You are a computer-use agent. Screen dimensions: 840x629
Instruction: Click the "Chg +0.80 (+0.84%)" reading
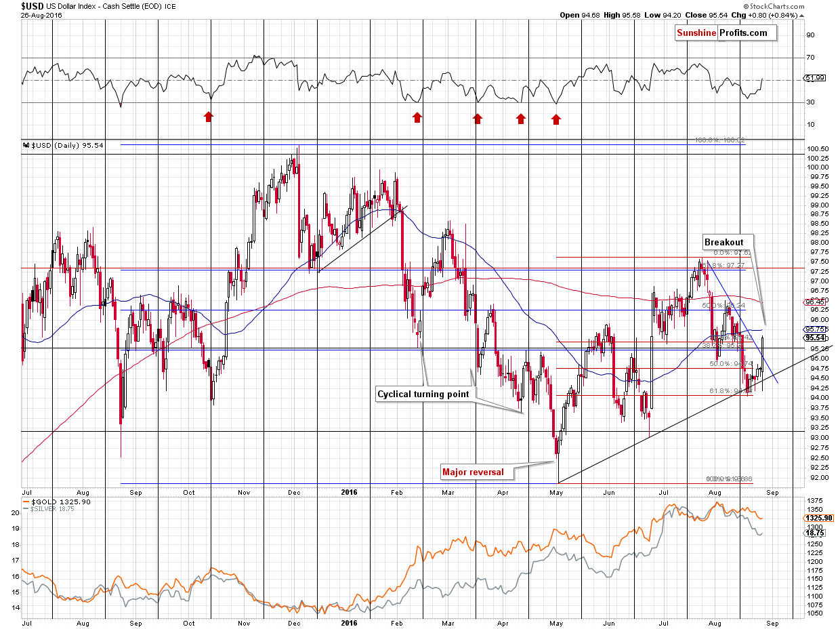(x=763, y=15)
